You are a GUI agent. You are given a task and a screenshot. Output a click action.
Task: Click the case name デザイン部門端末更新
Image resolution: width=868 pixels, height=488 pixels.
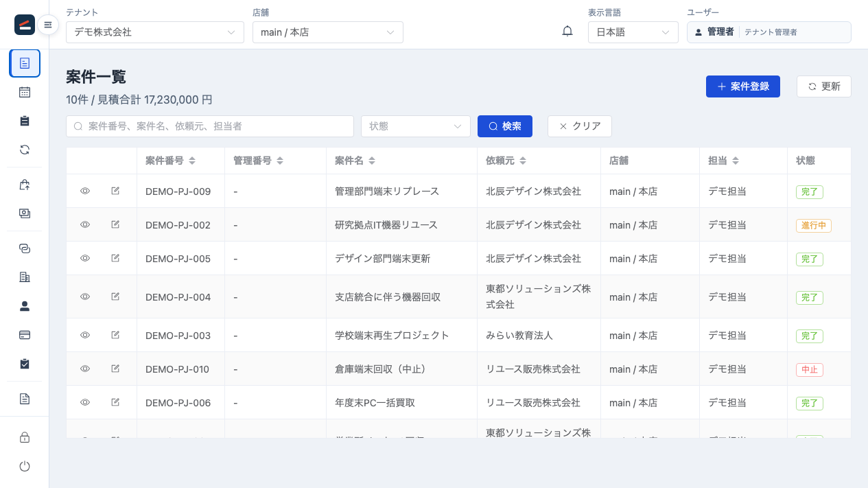pos(383,259)
